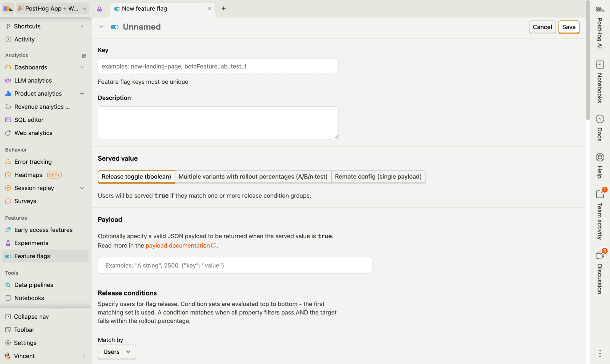Viewport: 610px width, 364px height.
Task: Open the Vincent account menu
Action: [24, 356]
